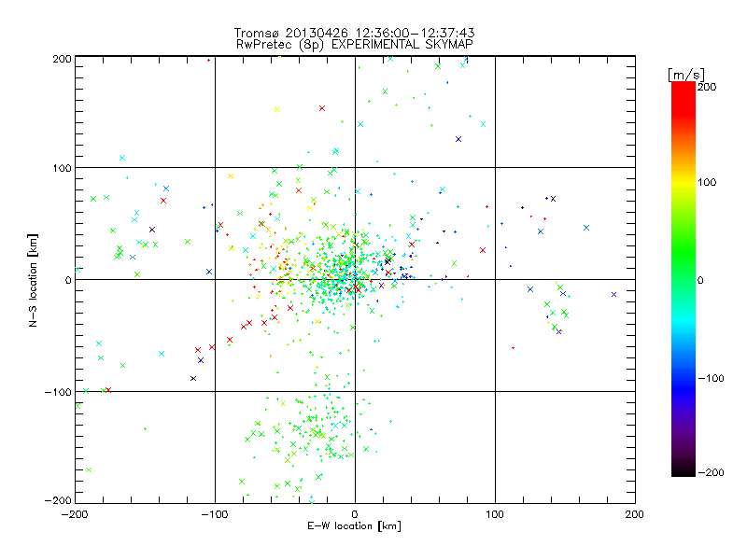Click the y-axis tick label '−100'
The height and width of the screenshot is (560, 747).
(58, 392)
